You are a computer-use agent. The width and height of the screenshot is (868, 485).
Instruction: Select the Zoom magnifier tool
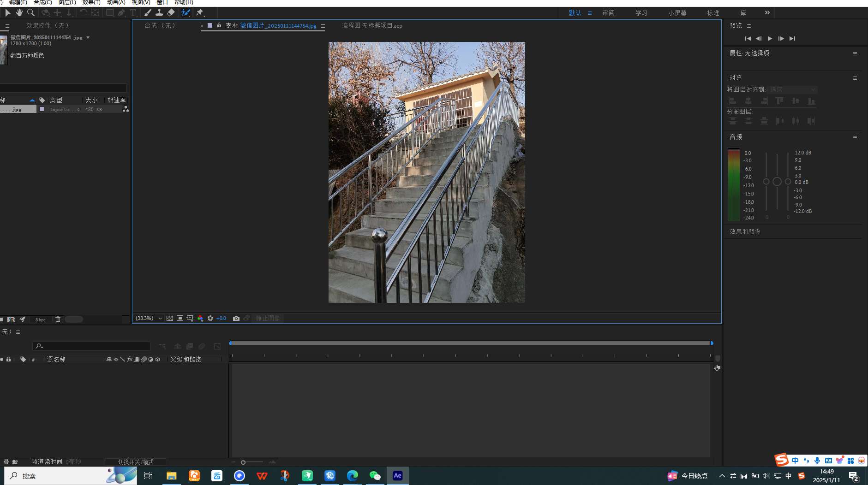(x=31, y=13)
